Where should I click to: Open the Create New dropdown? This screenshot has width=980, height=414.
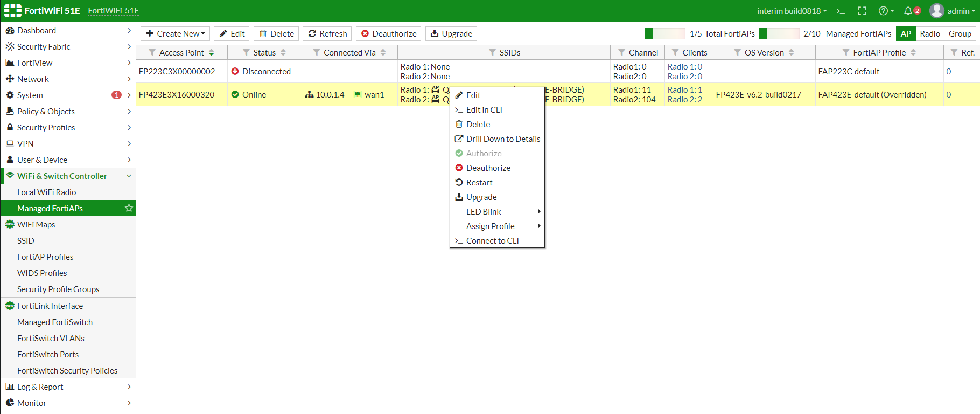pyautogui.click(x=176, y=33)
